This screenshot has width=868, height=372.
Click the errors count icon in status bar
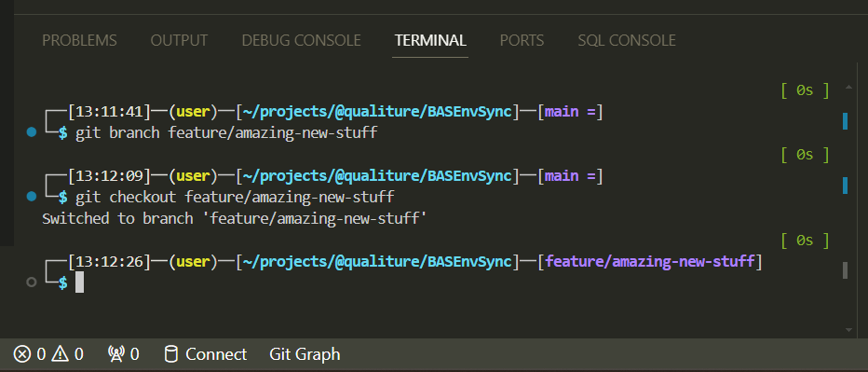pos(22,353)
